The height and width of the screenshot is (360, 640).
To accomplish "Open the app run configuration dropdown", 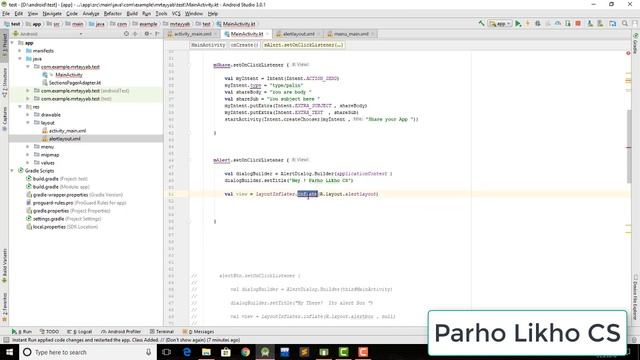I will (500, 24).
